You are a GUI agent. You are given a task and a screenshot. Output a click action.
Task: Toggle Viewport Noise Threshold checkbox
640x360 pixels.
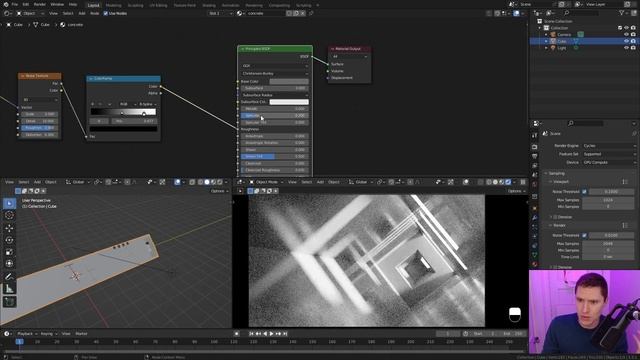tap(584, 191)
